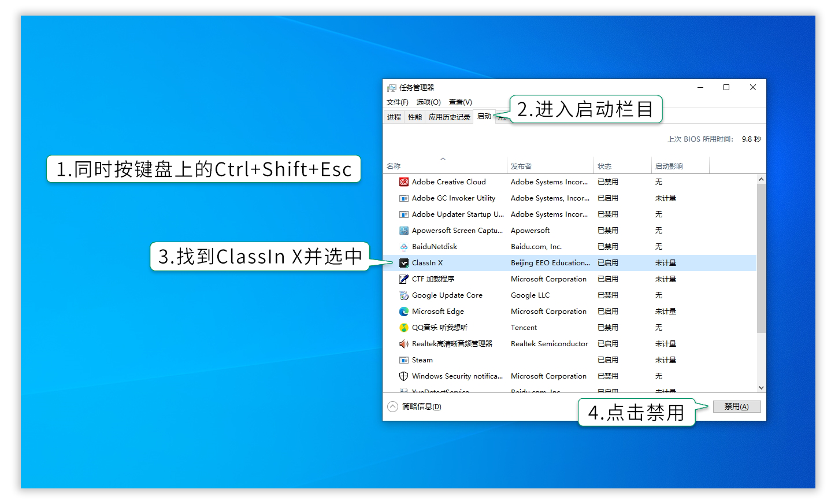Click the Realtek speaker icon

pos(404,344)
